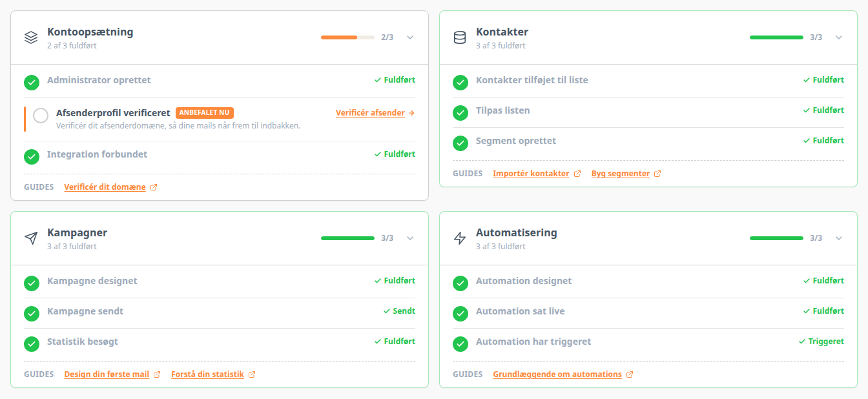
Task: Click the green Kontakter progress bar
Action: 776,37
